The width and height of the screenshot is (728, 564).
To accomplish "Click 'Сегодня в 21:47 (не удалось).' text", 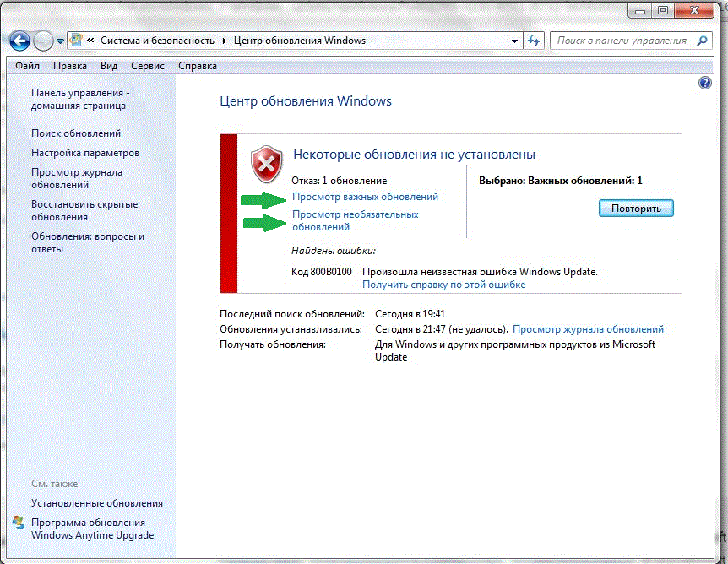I will 442,329.
